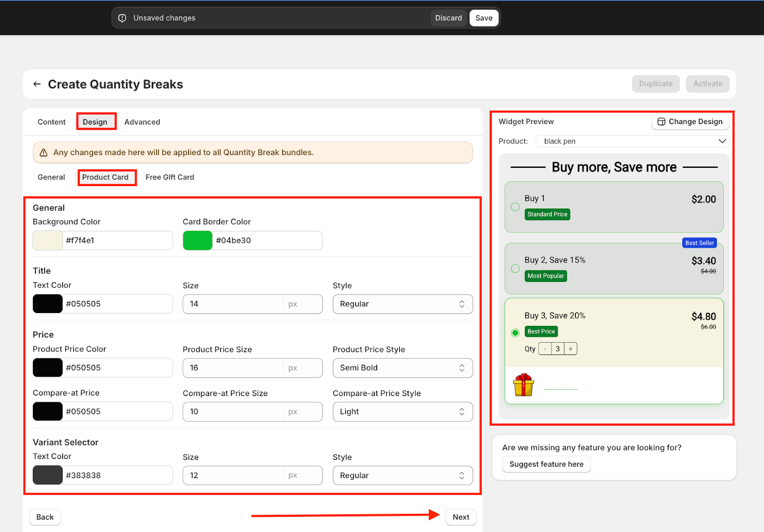The width and height of the screenshot is (764, 532).
Task: Open the Free Gift Card sub-tab
Action: [170, 177]
